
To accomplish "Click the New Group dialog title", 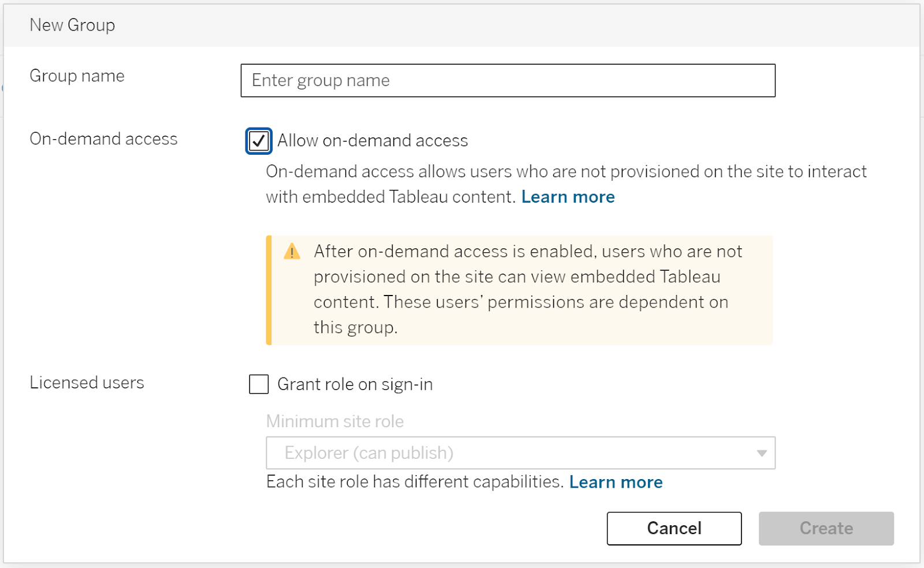I will [72, 25].
